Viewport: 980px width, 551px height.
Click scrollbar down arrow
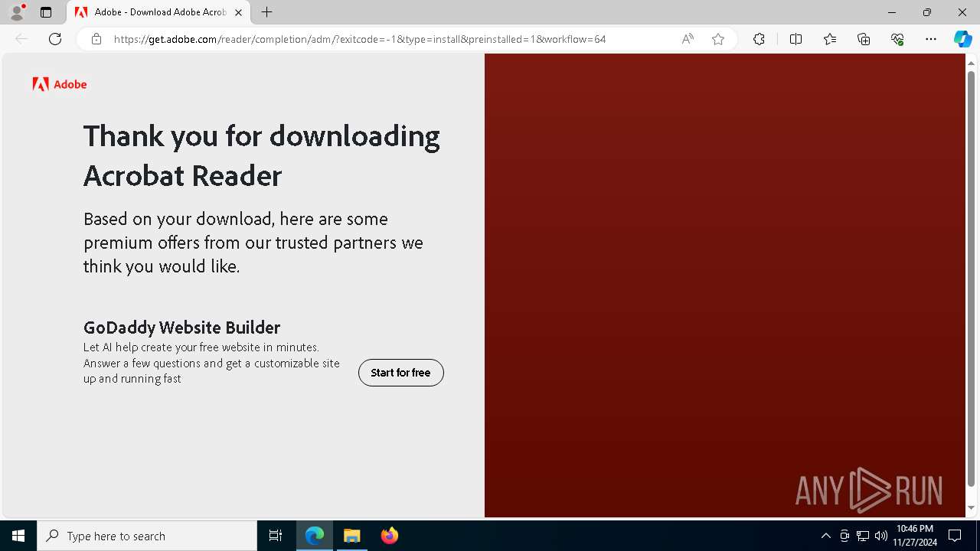pyautogui.click(x=972, y=507)
